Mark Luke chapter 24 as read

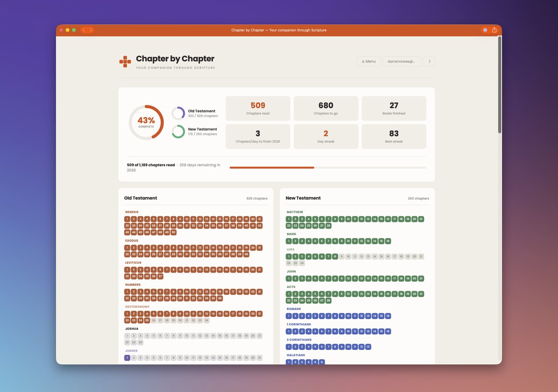tap(302, 263)
